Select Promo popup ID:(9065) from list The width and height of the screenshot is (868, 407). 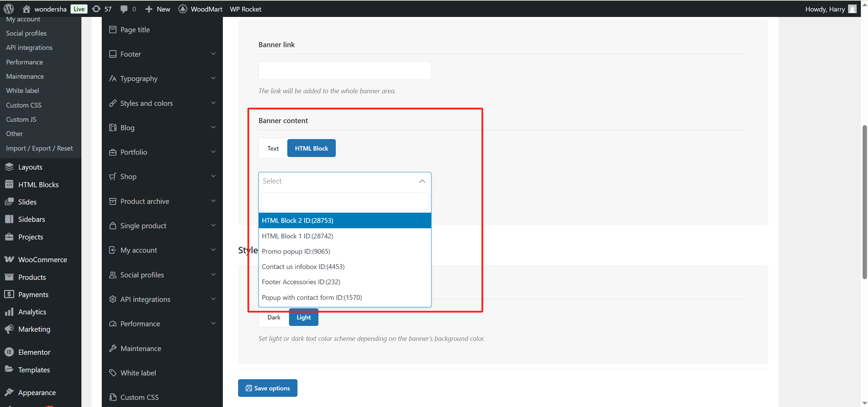coord(295,251)
